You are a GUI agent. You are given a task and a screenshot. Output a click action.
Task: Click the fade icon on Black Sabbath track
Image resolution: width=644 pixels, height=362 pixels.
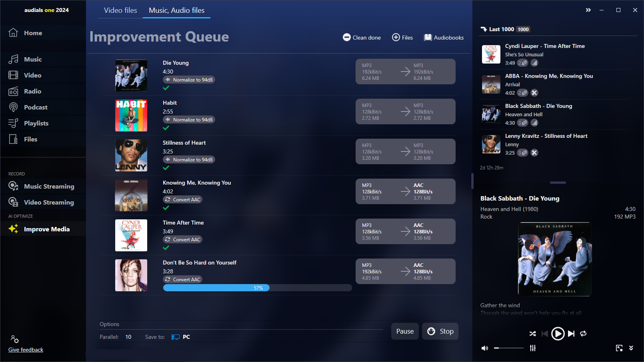pyautogui.click(x=534, y=123)
